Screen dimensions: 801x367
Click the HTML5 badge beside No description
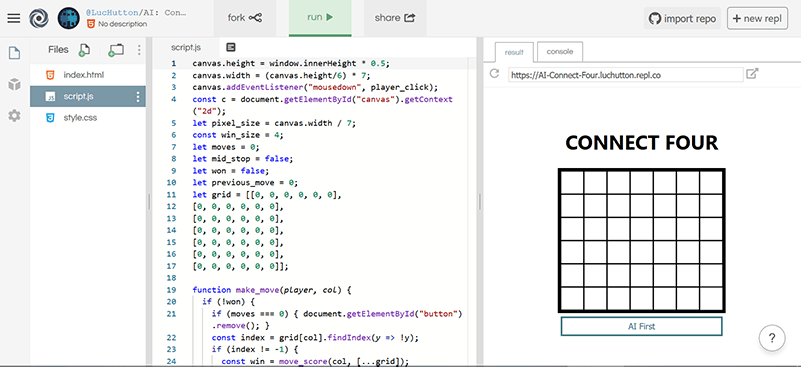91,24
